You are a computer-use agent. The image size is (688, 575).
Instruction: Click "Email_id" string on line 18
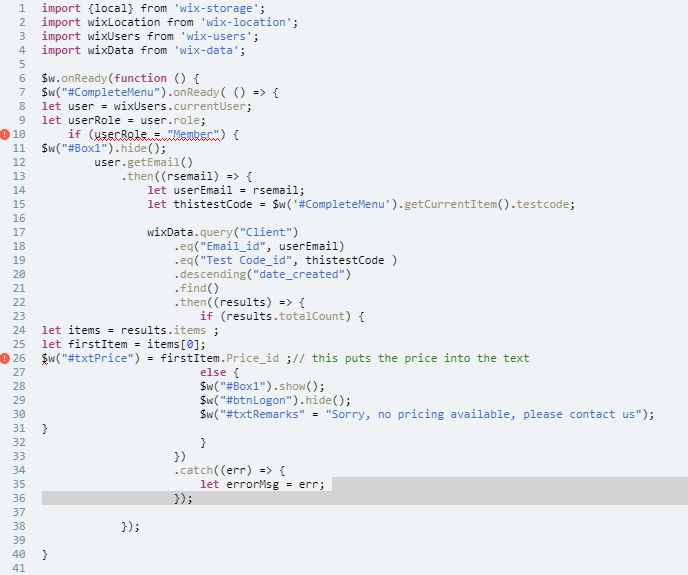tap(233, 246)
